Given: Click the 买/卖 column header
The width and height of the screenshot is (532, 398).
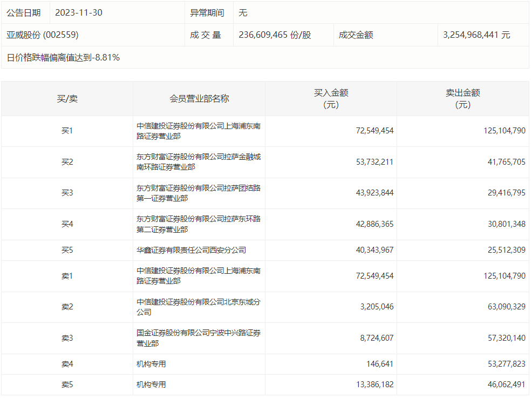Looking at the screenshot, I should 67,99.
